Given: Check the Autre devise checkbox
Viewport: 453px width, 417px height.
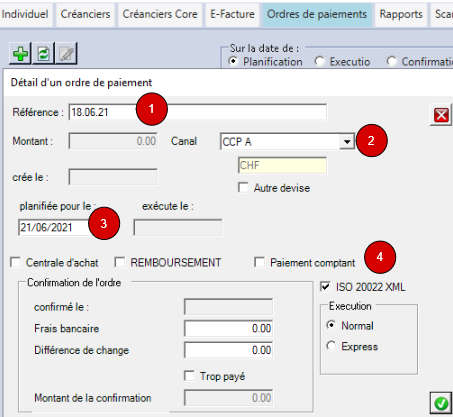Looking at the screenshot, I should (243, 187).
